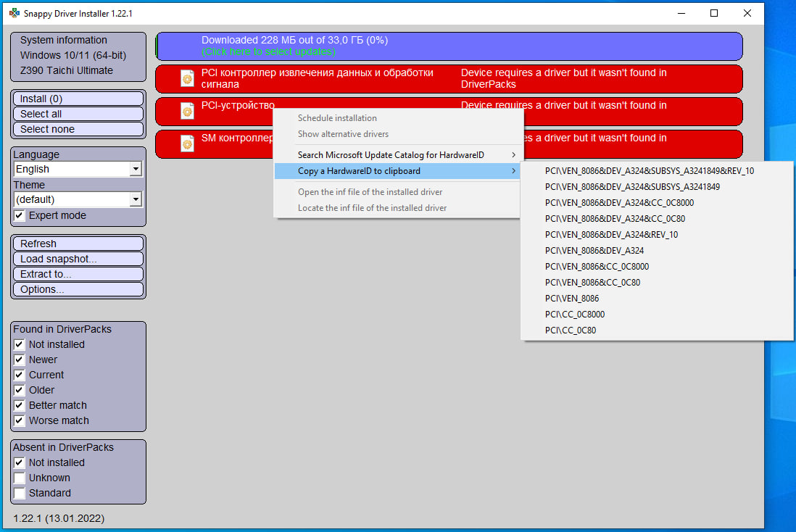The width and height of the screenshot is (796, 532).
Task: Toggle Not installed under Found in DriverPacks
Action: tap(20, 344)
